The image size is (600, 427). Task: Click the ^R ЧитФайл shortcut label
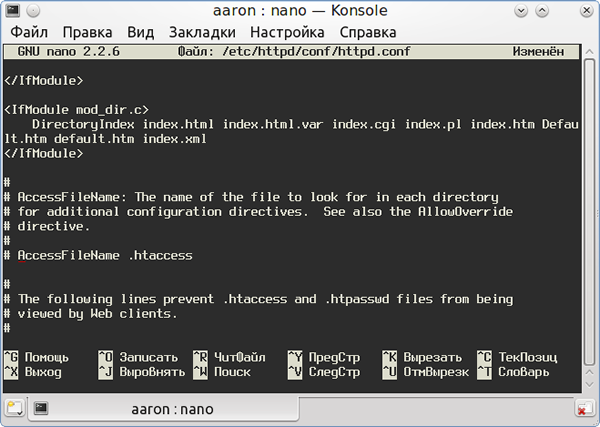230,357
